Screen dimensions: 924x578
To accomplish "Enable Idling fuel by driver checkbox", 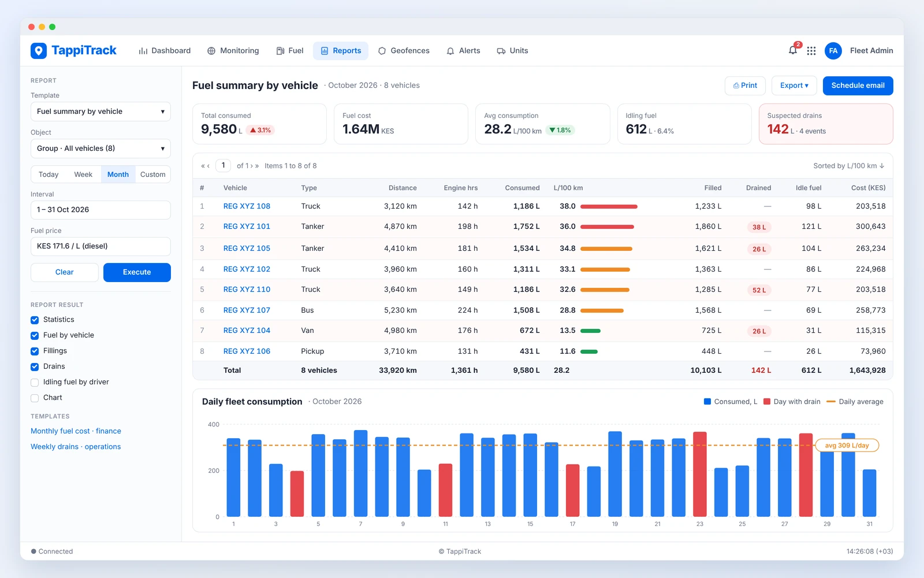I will [35, 382].
